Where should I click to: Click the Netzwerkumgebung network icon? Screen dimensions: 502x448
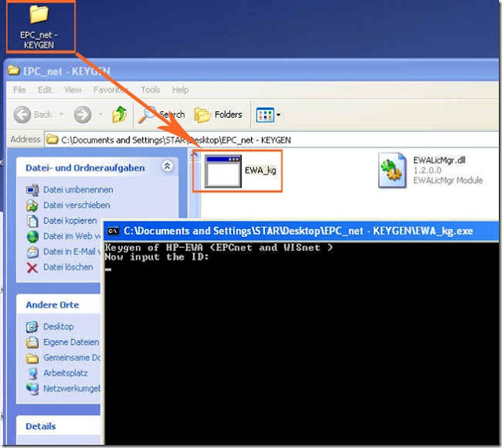(x=32, y=388)
